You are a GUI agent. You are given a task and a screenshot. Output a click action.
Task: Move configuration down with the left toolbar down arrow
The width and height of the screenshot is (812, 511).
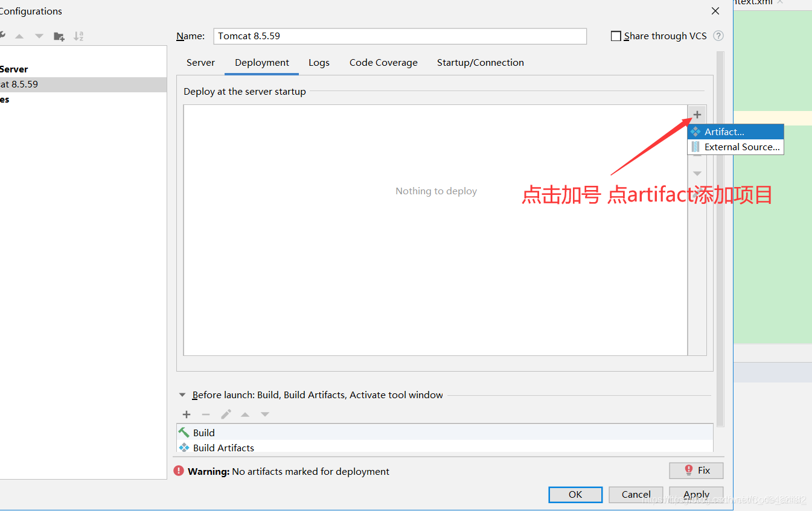(x=39, y=36)
